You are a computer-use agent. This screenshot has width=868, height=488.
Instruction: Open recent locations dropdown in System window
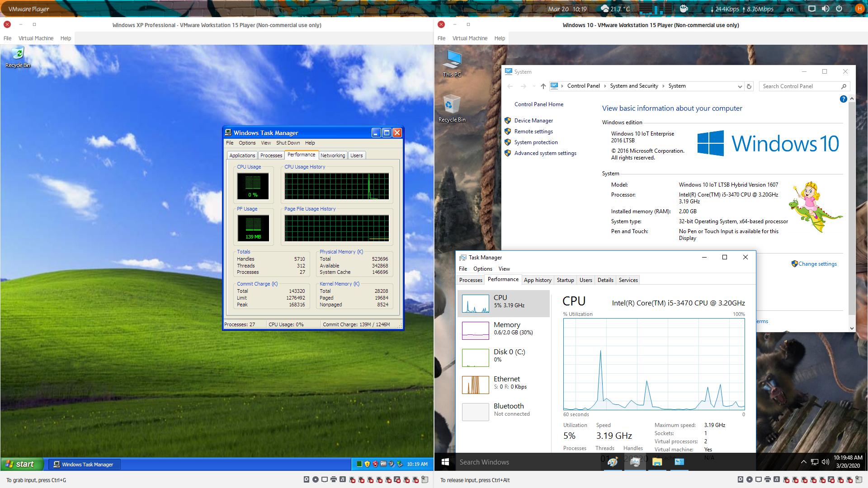click(x=534, y=86)
